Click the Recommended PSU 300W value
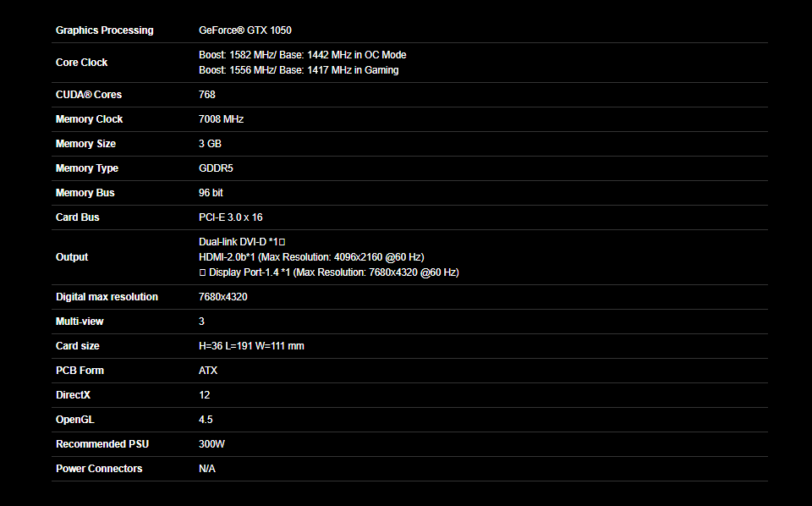812x506 pixels. point(211,444)
